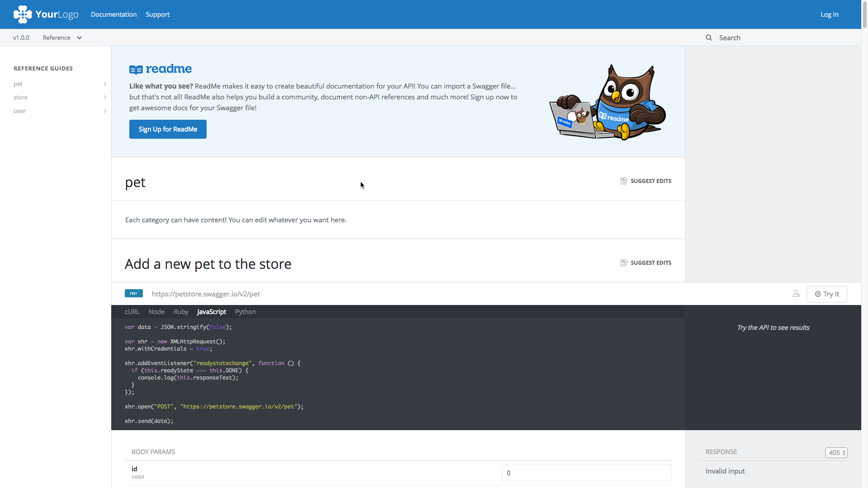This screenshot has height=488, width=868.
Task: Switch to the Python code tab
Action: 245,312
